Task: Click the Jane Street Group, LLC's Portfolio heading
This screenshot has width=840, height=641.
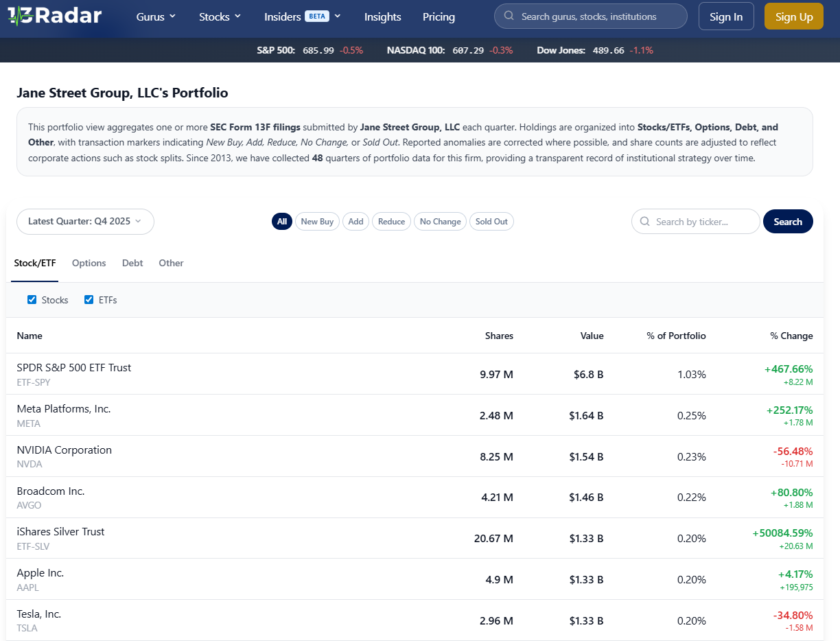Action: click(122, 93)
